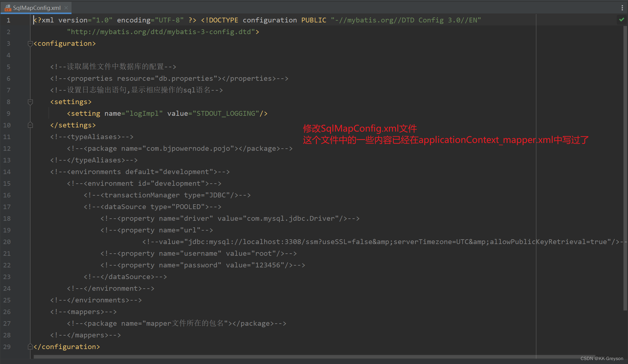Click the commented </environment> line
This screenshot has width=628, height=364.
[111, 289]
